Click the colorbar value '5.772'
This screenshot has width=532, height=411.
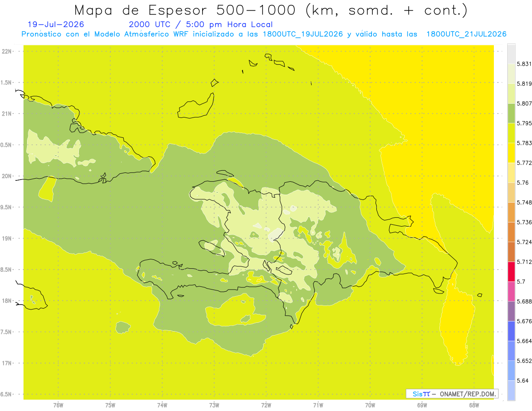[523, 163]
